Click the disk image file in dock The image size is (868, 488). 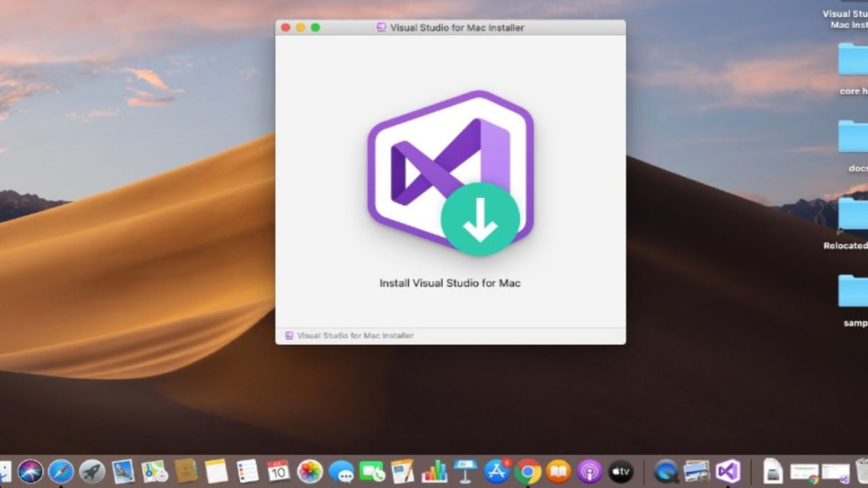click(x=773, y=470)
